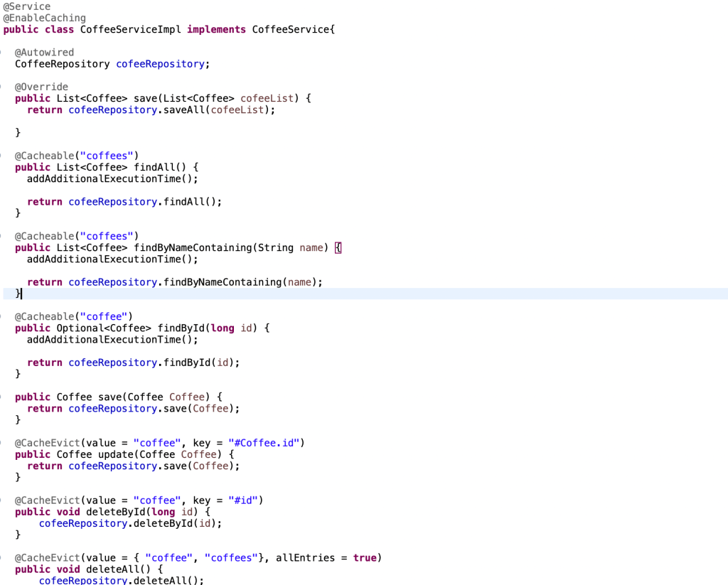Click the highlighted line with the closing brace

(355, 294)
